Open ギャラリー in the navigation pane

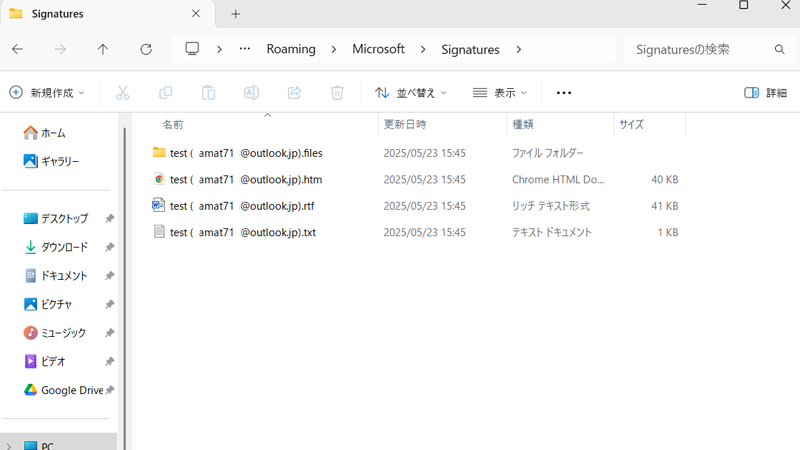pyautogui.click(x=51, y=162)
